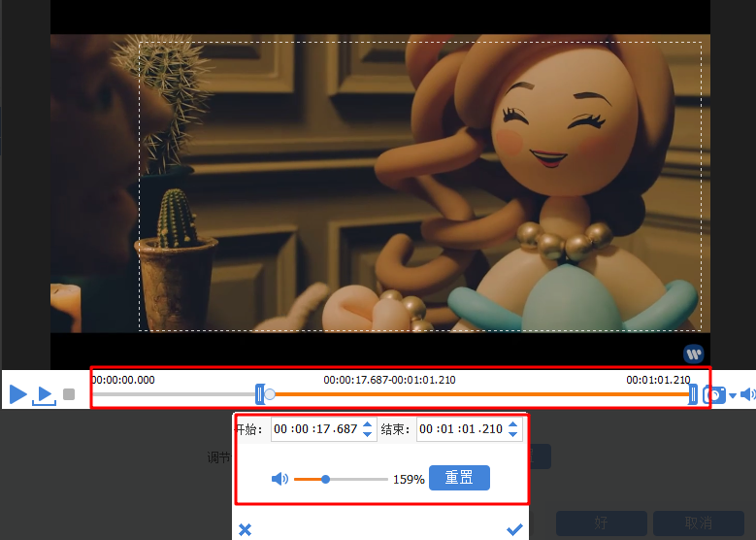Click the 159% volume percentage text
The height and width of the screenshot is (540, 756).
click(409, 479)
